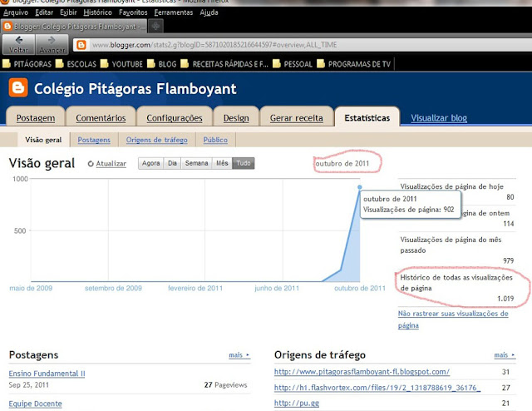Viewport: 532px width, 411px height.
Task: Open the Editar menu
Action: click(x=44, y=12)
